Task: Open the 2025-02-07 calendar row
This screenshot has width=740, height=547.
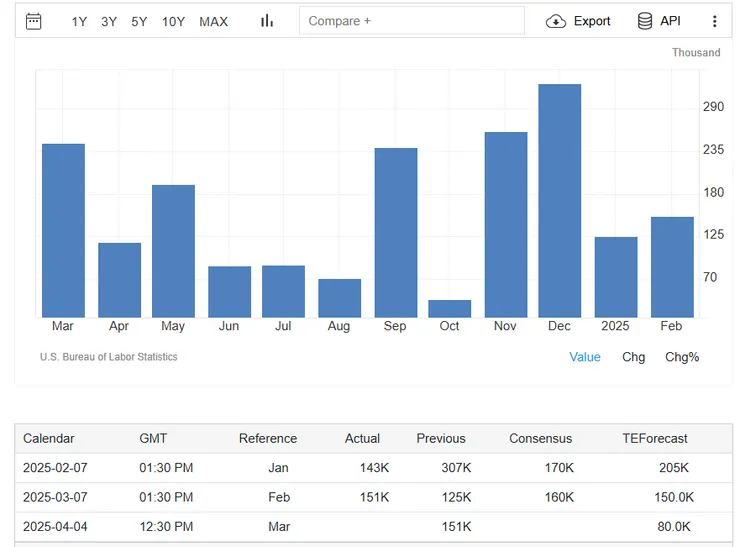Action: (54, 468)
